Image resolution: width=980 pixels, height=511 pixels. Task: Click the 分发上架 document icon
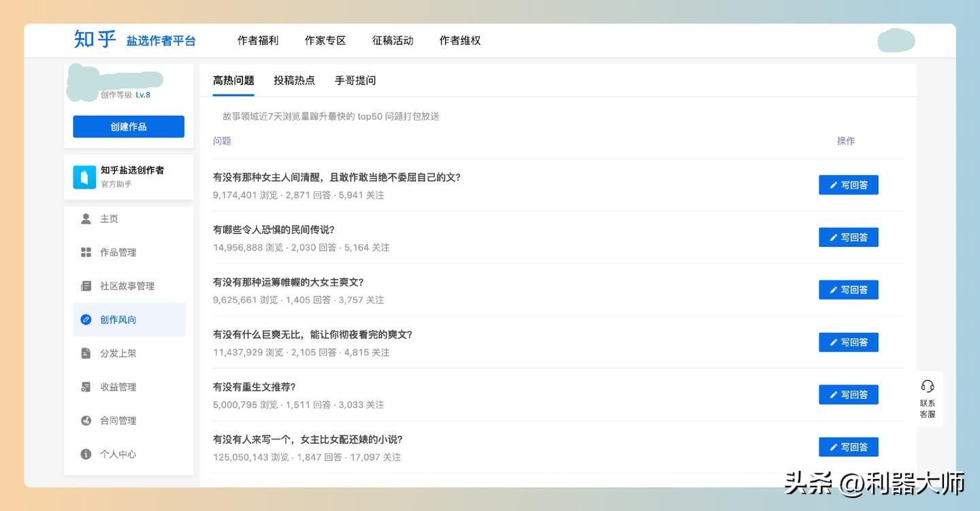point(86,353)
